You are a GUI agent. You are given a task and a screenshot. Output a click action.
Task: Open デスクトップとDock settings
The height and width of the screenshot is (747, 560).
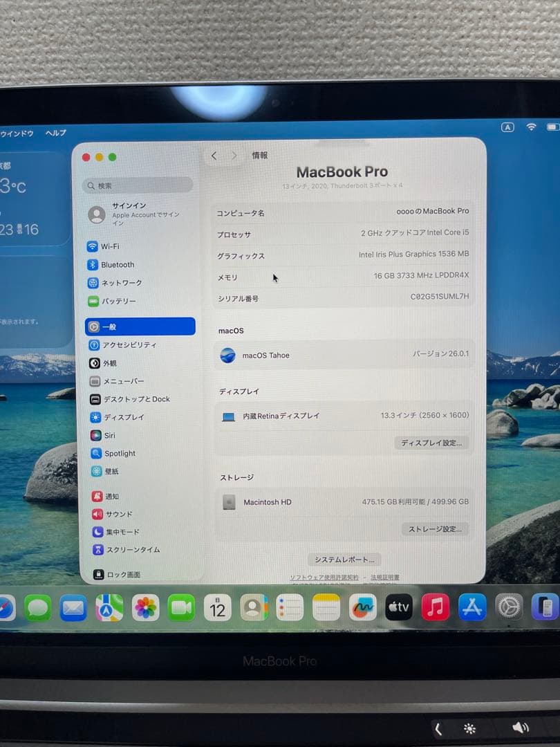[x=130, y=399]
